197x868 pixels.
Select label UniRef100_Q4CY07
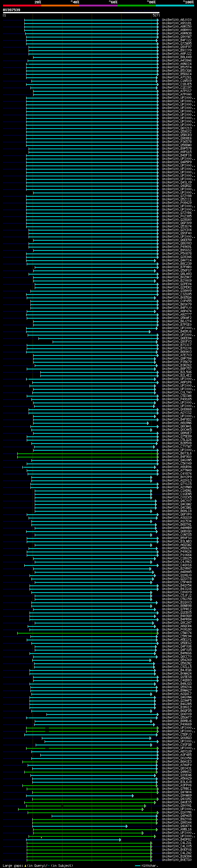[177, 501]
